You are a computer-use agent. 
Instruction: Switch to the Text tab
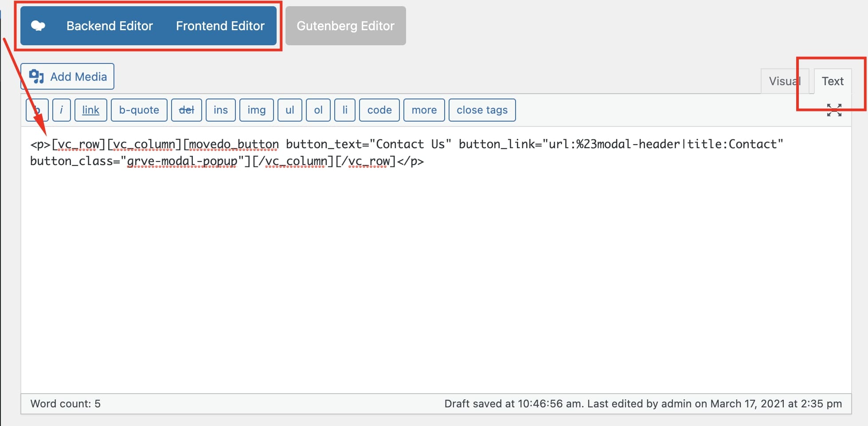point(833,81)
